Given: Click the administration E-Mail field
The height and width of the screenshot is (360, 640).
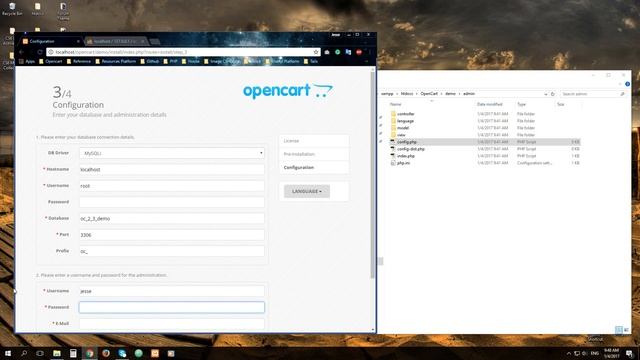Looking at the screenshot, I should [172, 324].
